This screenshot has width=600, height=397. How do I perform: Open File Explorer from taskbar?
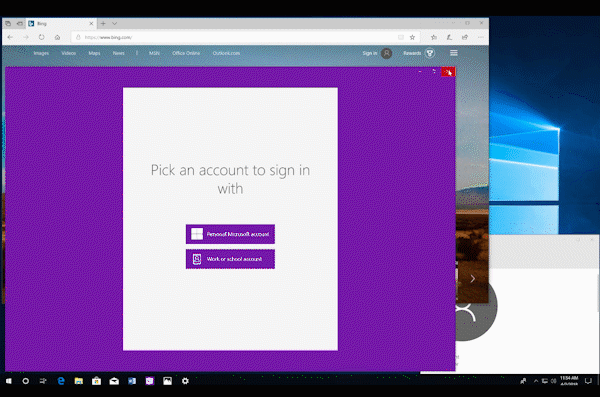tap(78, 381)
